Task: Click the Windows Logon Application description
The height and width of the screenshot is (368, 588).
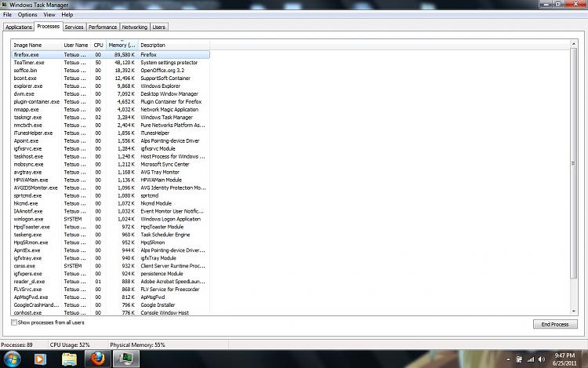Action: pyautogui.click(x=171, y=219)
